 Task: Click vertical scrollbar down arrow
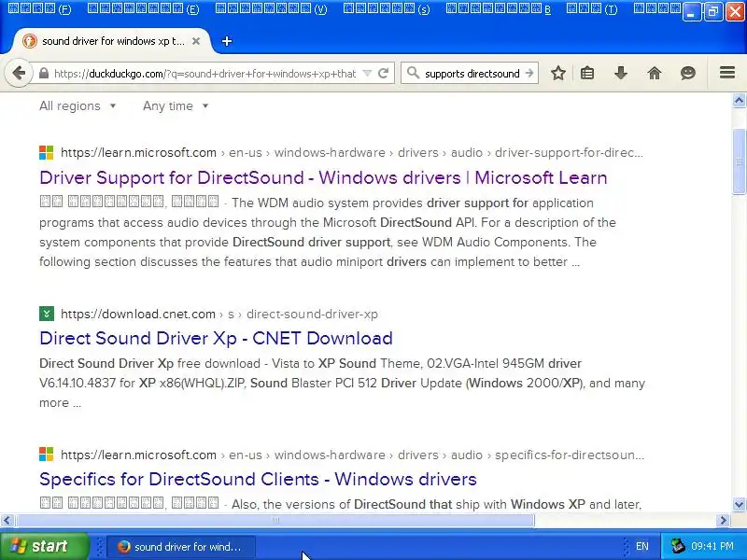pyautogui.click(x=739, y=504)
